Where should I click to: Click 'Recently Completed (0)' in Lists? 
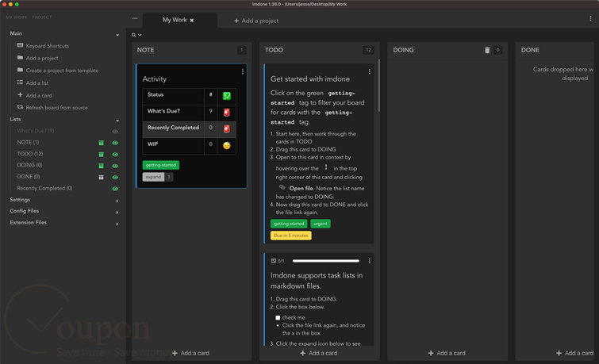(44, 188)
